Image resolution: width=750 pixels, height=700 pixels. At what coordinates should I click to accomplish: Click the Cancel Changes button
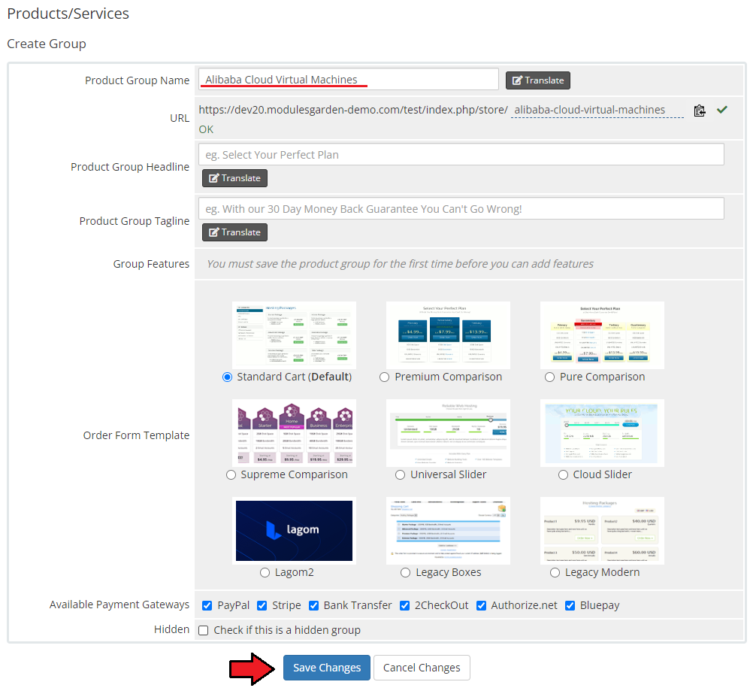pos(422,668)
